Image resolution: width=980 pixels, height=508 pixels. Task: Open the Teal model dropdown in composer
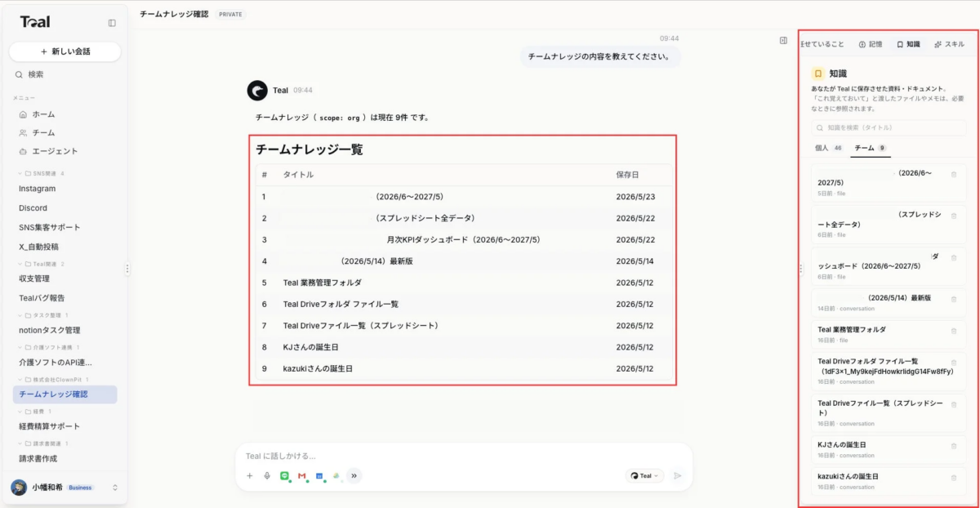point(645,475)
